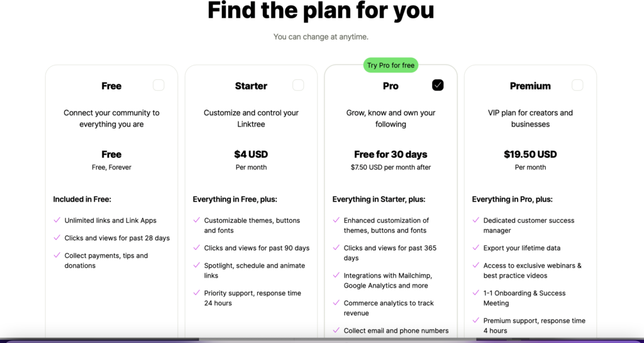Viewport: 644px width, 343px height.
Task: Click checkmark icon beside "Export your lifetime data"
Action: [475, 248]
